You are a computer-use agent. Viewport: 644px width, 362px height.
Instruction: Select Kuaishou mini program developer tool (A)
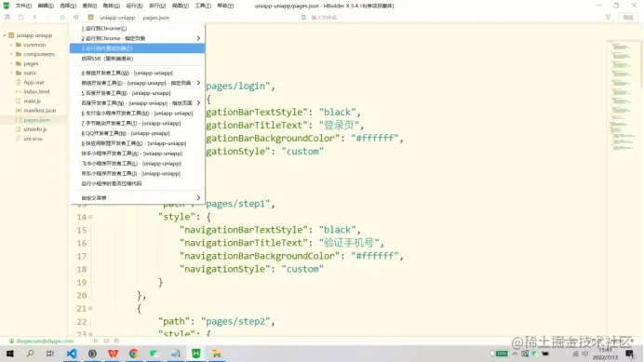tap(137, 154)
